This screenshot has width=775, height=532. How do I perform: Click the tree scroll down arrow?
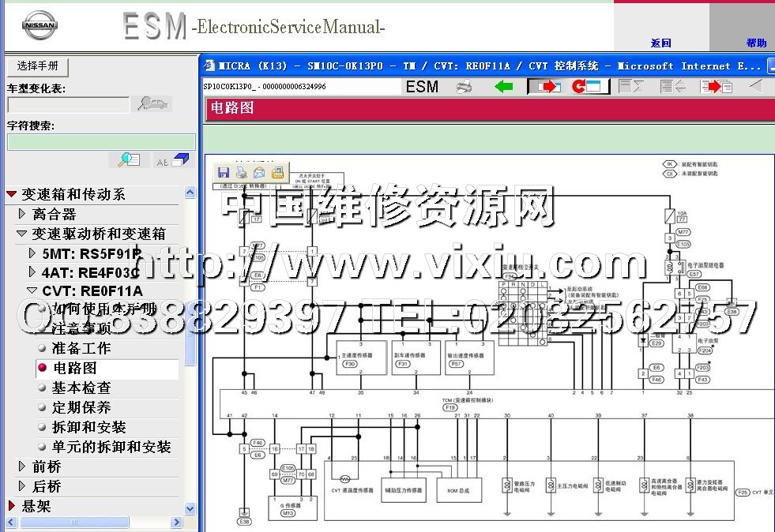(190, 508)
